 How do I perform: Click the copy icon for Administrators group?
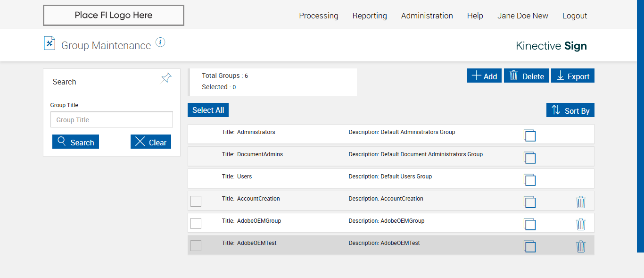[530, 135]
